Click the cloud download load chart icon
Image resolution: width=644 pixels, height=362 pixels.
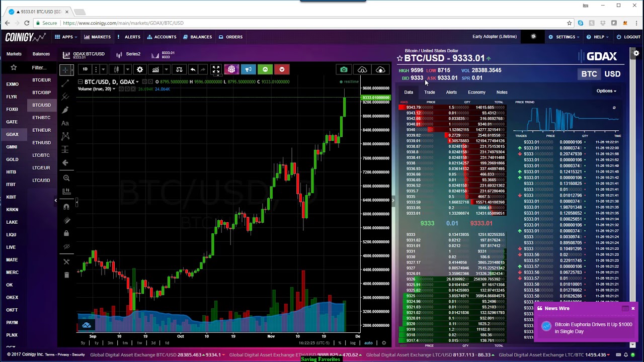(362, 70)
